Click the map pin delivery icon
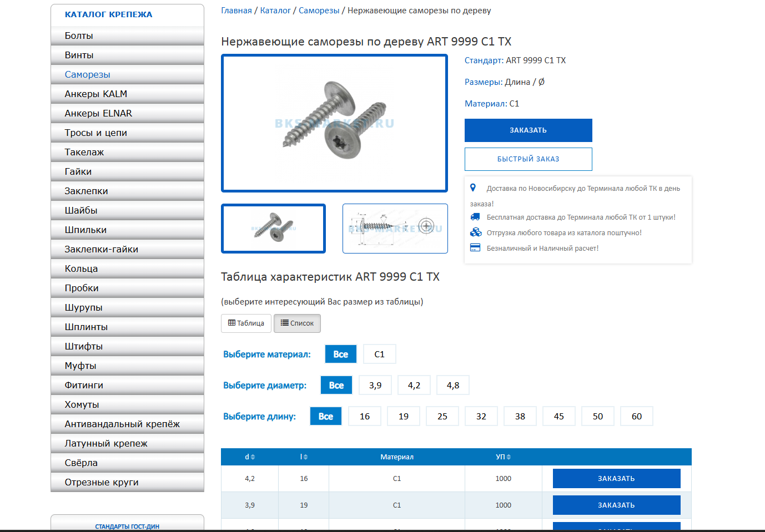The image size is (765, 532). pos(473,188)
